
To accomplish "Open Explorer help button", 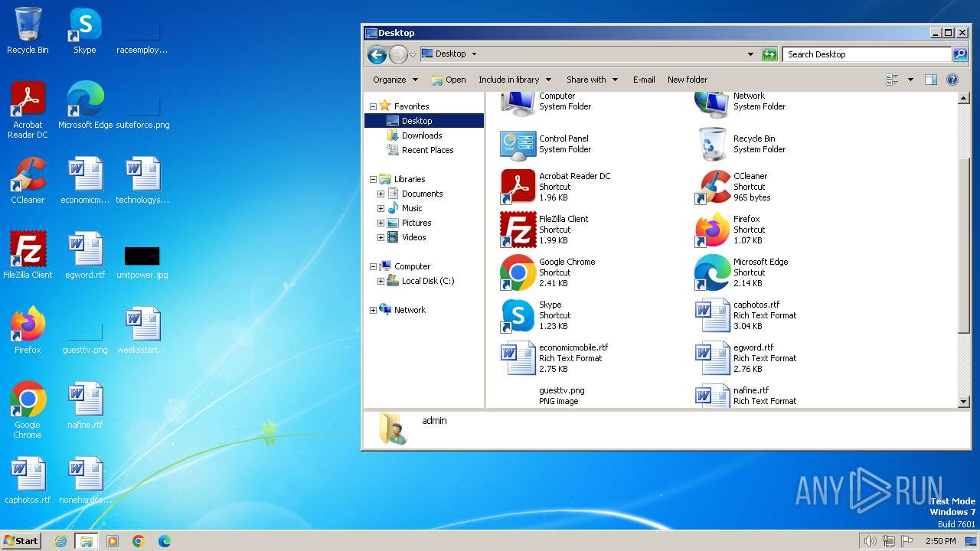I will click(x=952, y=80).
